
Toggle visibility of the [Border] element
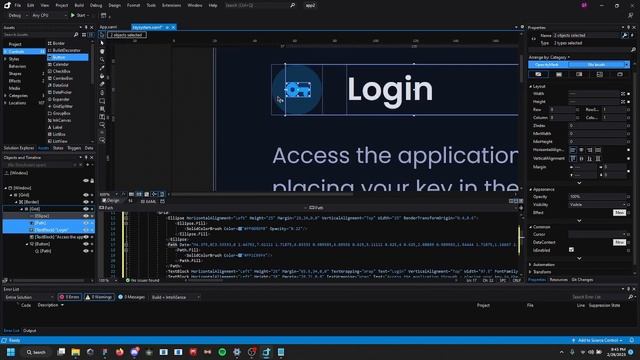pyautogui.click(x=86, y=202)
